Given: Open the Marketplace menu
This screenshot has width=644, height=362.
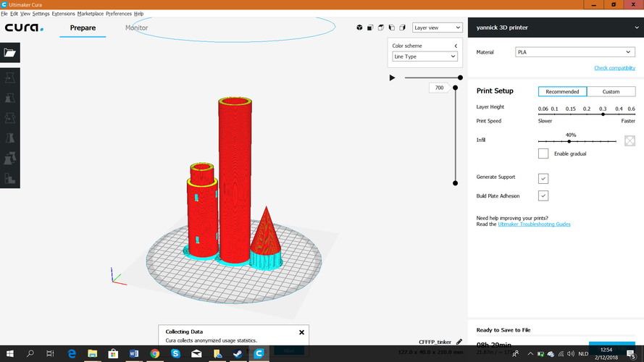Looking at the screenshot, I should (x=91, y=14).
